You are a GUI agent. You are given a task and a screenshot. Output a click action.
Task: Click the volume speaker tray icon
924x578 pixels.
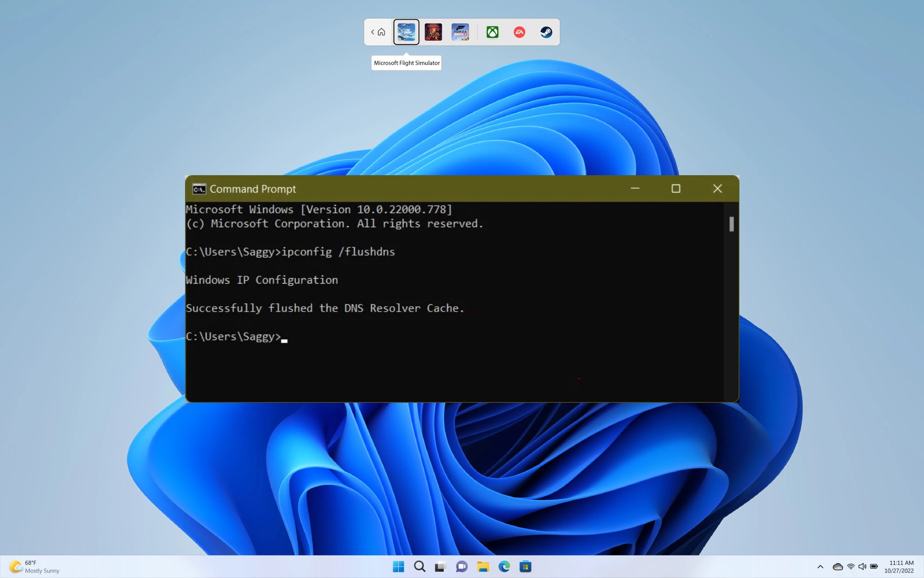[x=862, y=567]
